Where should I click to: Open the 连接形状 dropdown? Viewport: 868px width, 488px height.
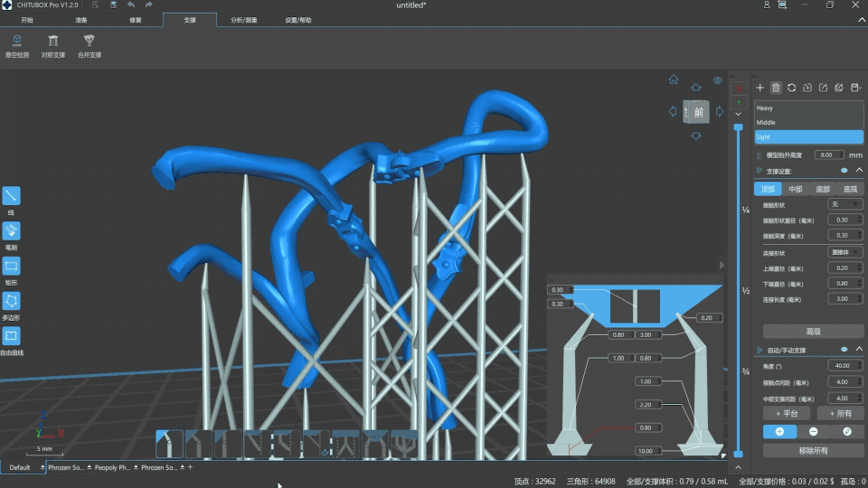(x=844, y=252)
